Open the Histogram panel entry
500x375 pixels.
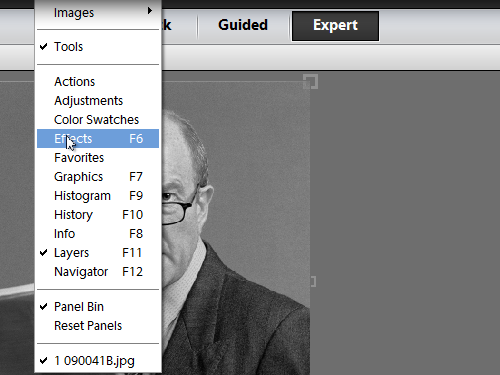pos(98,196)
